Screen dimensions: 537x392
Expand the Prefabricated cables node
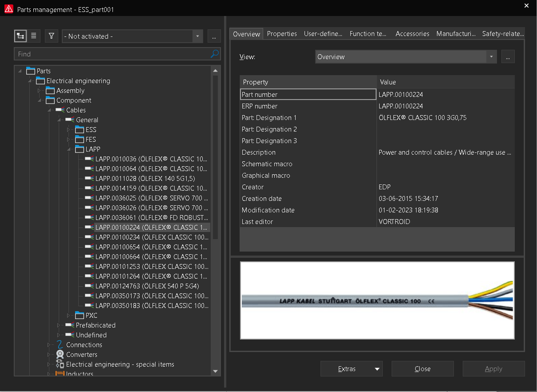point(59,325)
